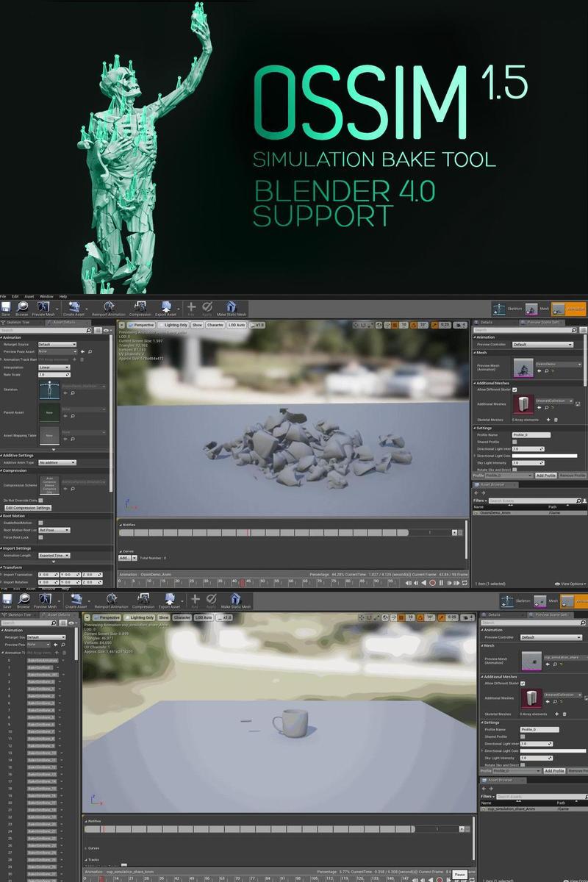
Task: Click Reimport Animation in the lower editor toolbar
Action: (x=112, y=602)
